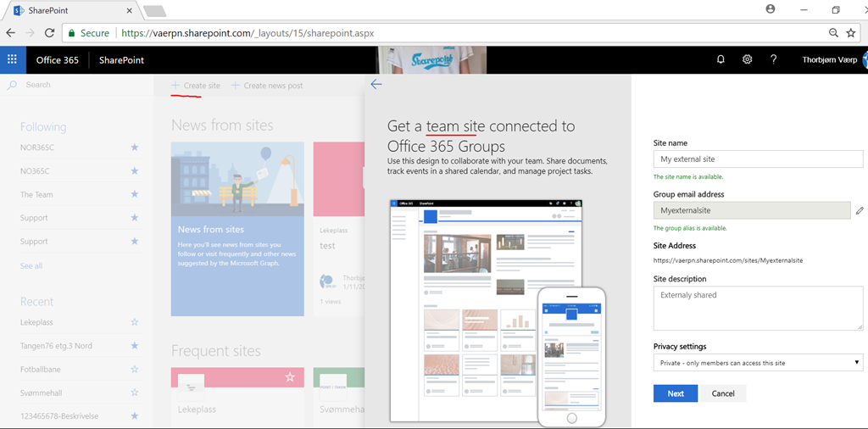Screen dimensions: 868x429
Task: Star the Lekeplass frequent site card
Action: tap(290, 377)
